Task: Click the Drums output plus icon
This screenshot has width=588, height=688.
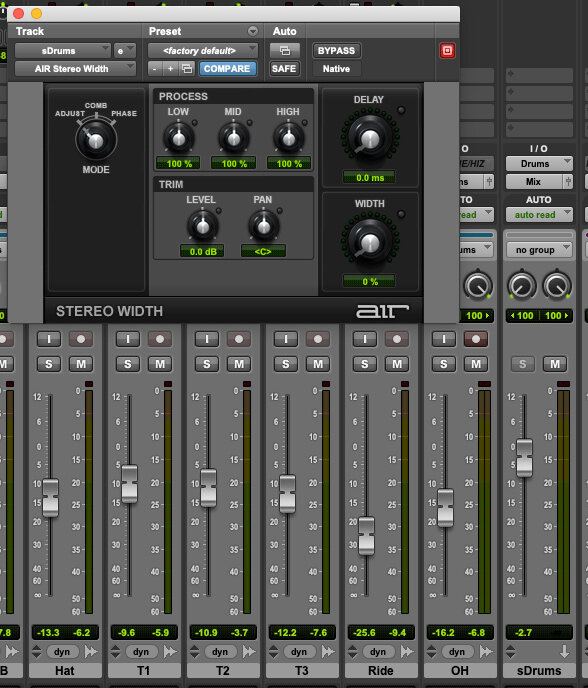Action: click(x=489, y=182)
